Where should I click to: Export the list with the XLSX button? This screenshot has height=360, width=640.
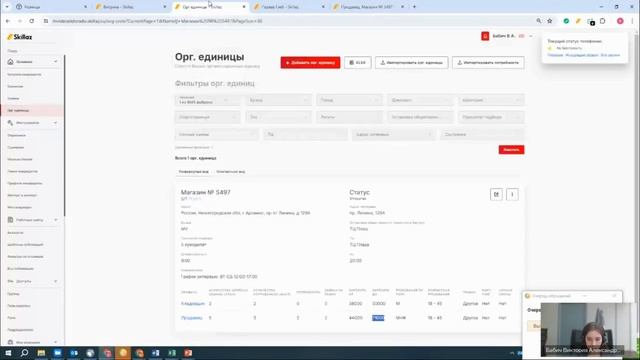(358, 62)
